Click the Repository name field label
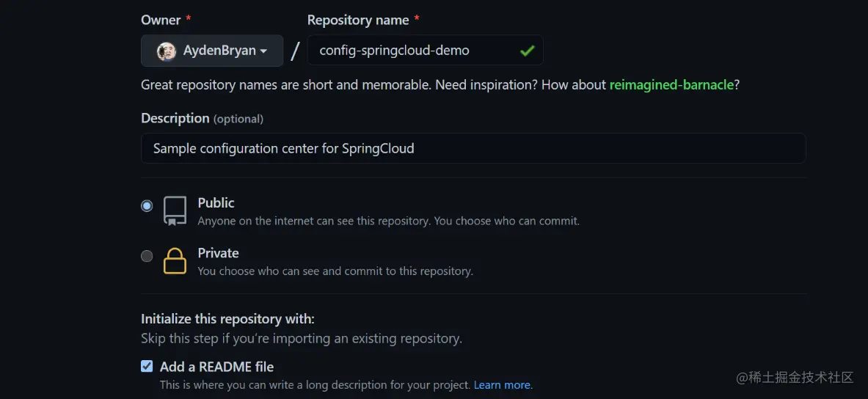This screenshot has height=399, width=868. pos(358,20)
